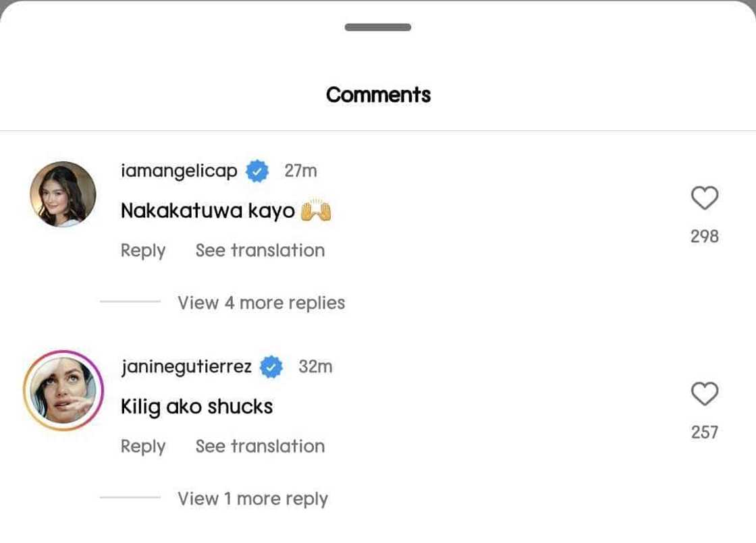Click the 298 like count
Image resolution: width=756 pixels, height=543 pixels.
(x=704, y=236)
